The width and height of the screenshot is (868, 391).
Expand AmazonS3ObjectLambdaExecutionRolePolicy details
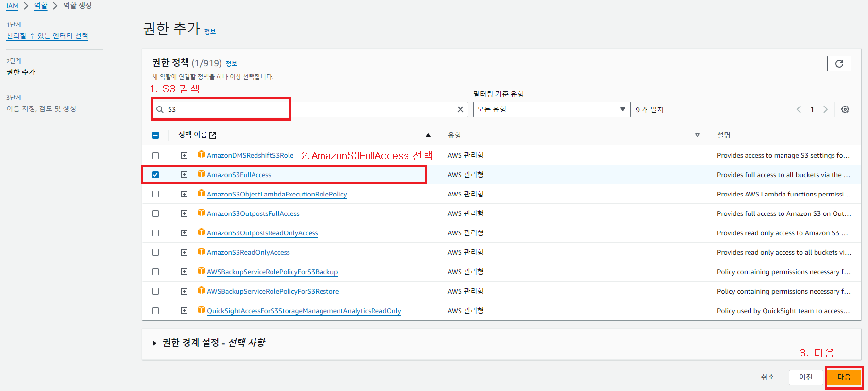[184, 194]
